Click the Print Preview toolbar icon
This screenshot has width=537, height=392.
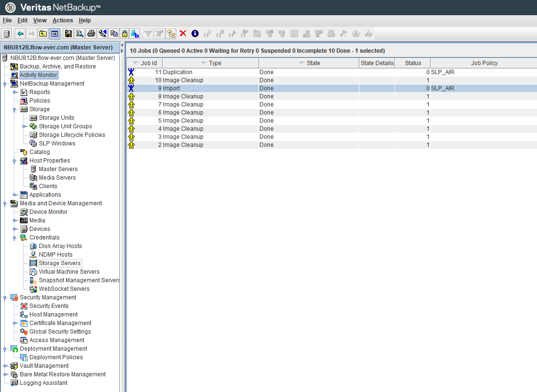79,34
